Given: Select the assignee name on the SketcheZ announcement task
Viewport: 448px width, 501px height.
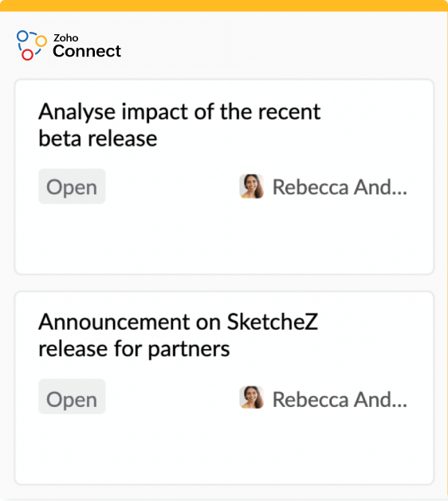Looking at the screenshot, I should click(340, 399).
